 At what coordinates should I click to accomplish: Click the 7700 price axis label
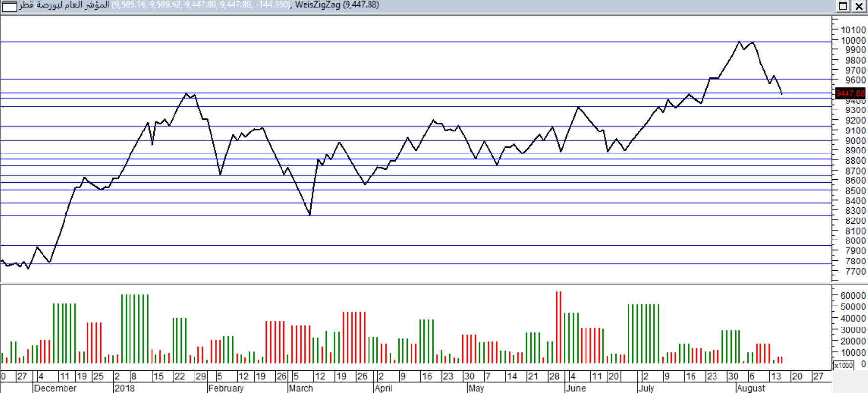coord(855,271)
